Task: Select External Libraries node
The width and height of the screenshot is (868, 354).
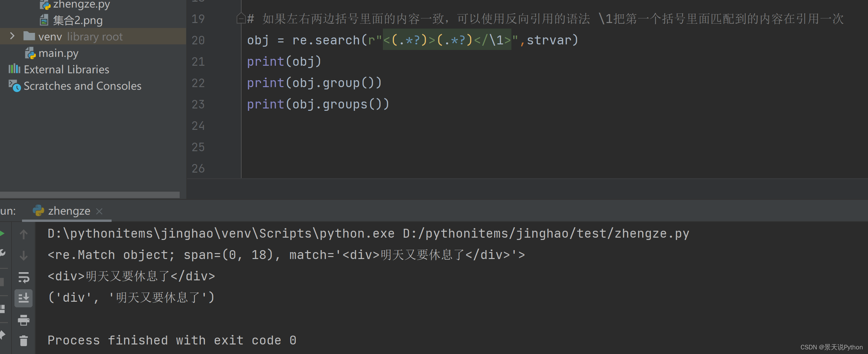Action: coord(66,69)
